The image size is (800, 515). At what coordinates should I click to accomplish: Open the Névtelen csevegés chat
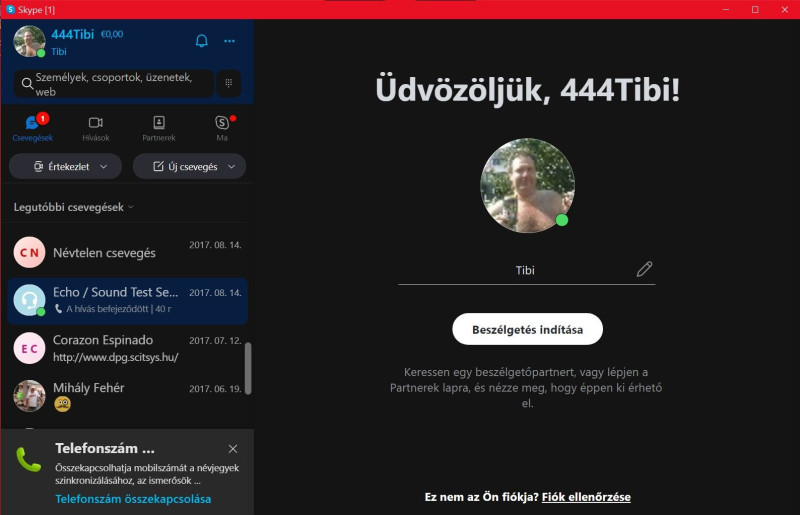pyautogui.click(x=128, y=252)
